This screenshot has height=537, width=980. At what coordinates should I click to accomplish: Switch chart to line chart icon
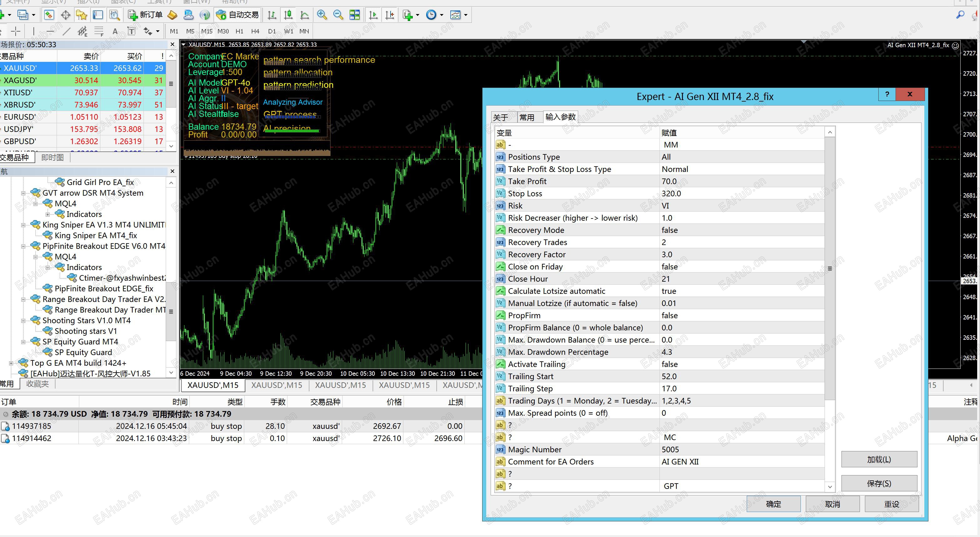305,15
